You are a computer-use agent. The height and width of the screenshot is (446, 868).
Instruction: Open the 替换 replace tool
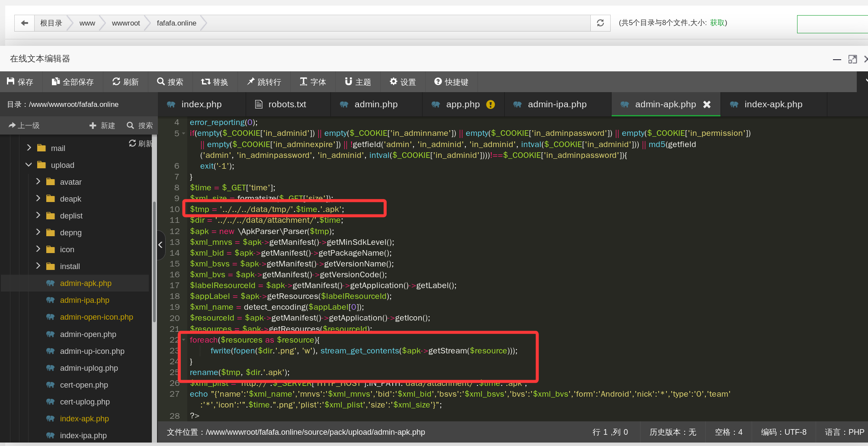[x=215, y=82]
